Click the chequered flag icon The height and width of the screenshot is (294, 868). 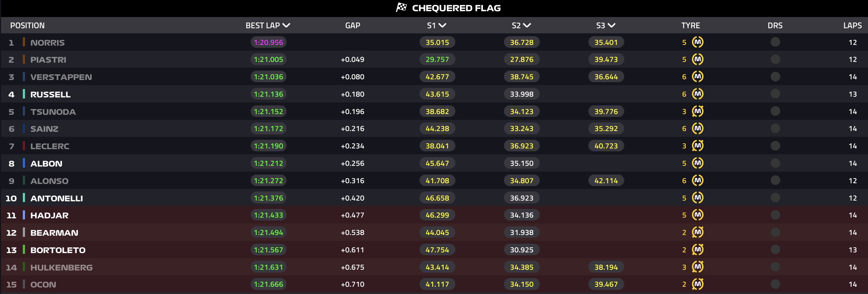click(401, 8)
